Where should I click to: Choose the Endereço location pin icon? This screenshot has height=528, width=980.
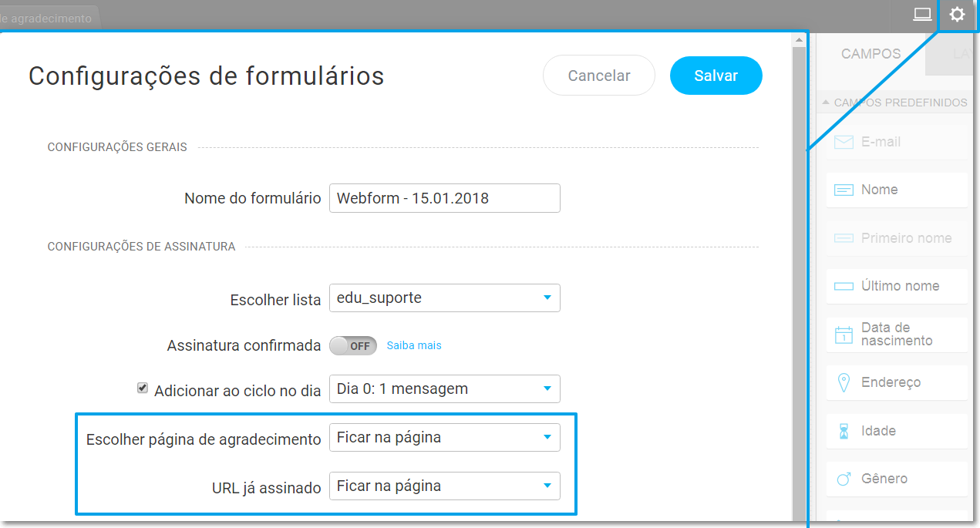(844, 382)
